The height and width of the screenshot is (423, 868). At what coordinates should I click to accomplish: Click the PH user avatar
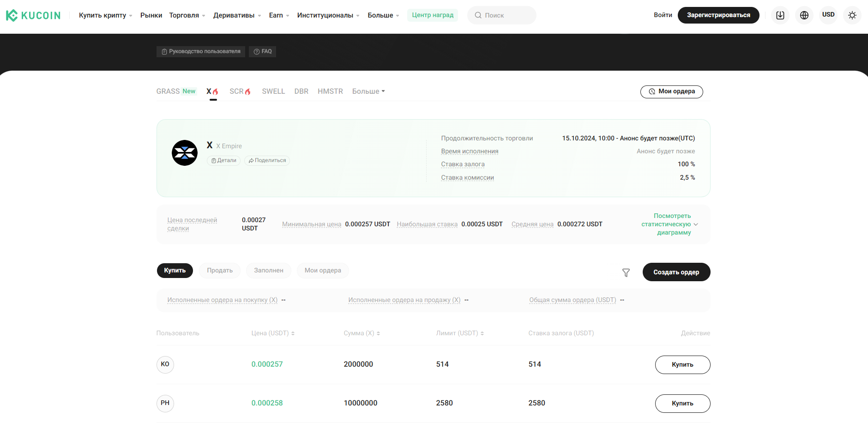coord(165,403)
